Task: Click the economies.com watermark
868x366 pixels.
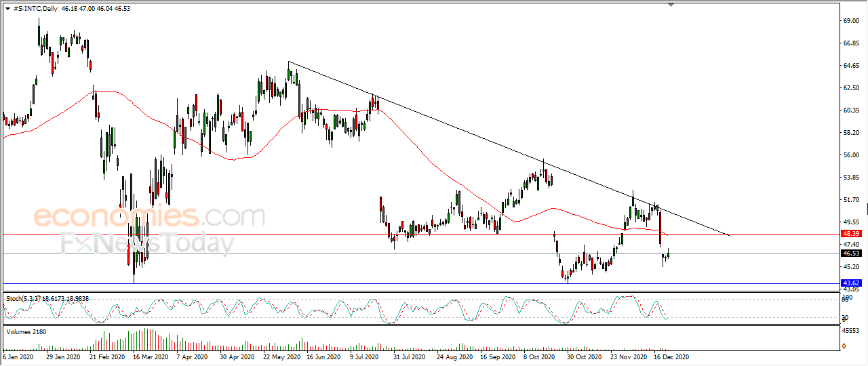Action: point(149,216)
